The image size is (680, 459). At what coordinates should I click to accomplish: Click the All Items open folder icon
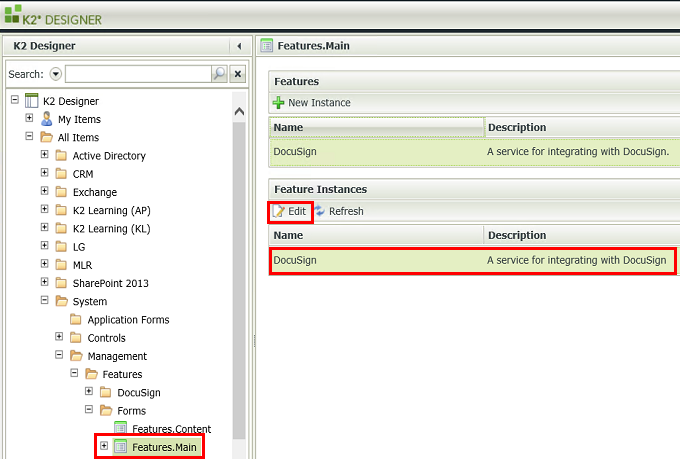[x=46, y=137]
